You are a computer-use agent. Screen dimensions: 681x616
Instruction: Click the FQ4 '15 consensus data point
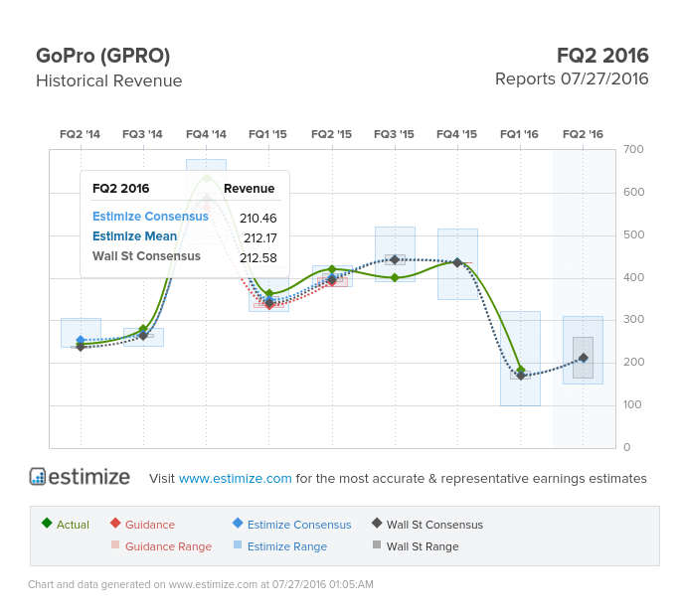457,262
